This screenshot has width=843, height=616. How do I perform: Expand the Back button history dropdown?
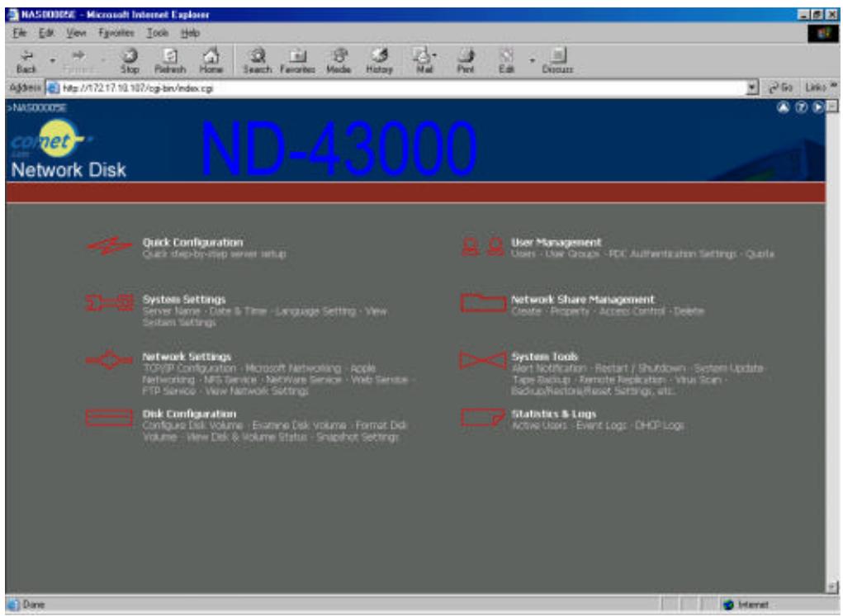click(52, 61)
